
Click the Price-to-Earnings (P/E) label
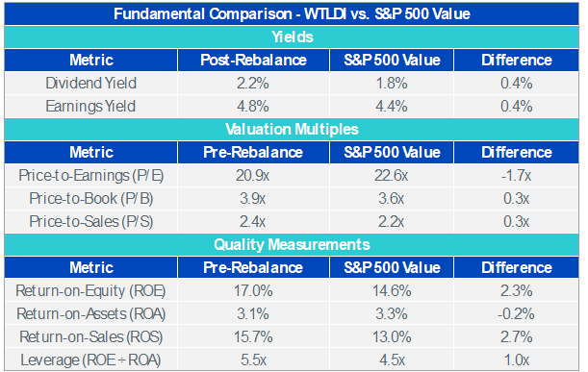[x=91, y=175]
